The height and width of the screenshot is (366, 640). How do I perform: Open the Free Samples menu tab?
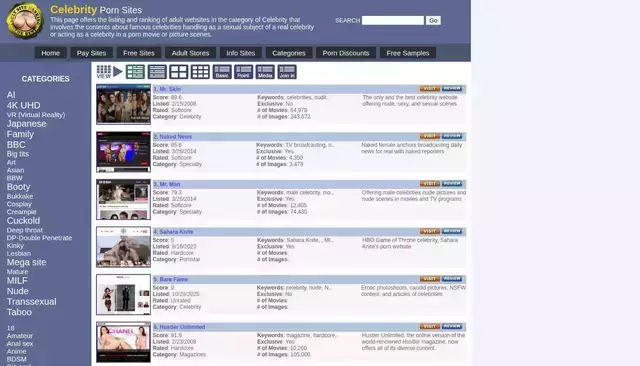pyautogui.click(x=408, y=53)
